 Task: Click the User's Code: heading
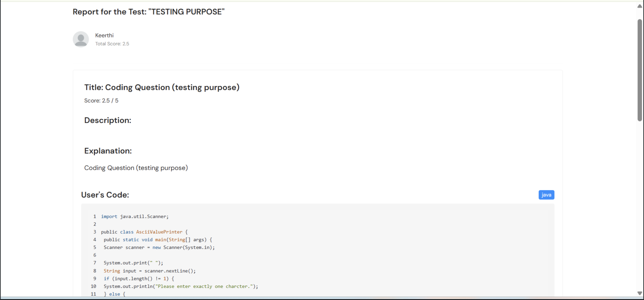click(105, 195)
